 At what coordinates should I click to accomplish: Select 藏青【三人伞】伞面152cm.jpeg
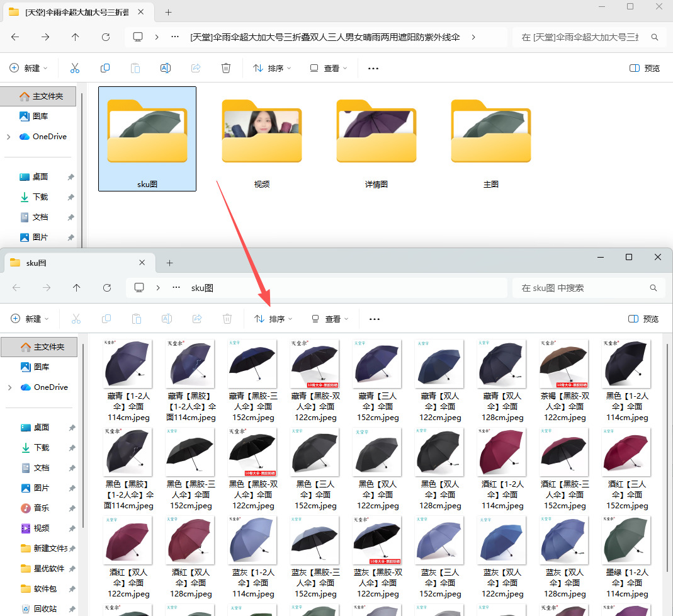[378, 381]
